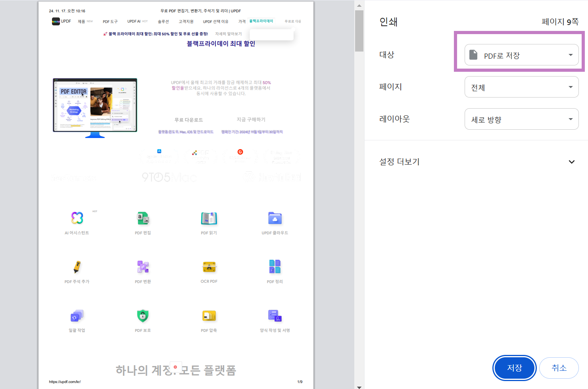The image size is (588, 389).
Task: Open PDF 읽기 from the feature grid
Action: point(209,218)
